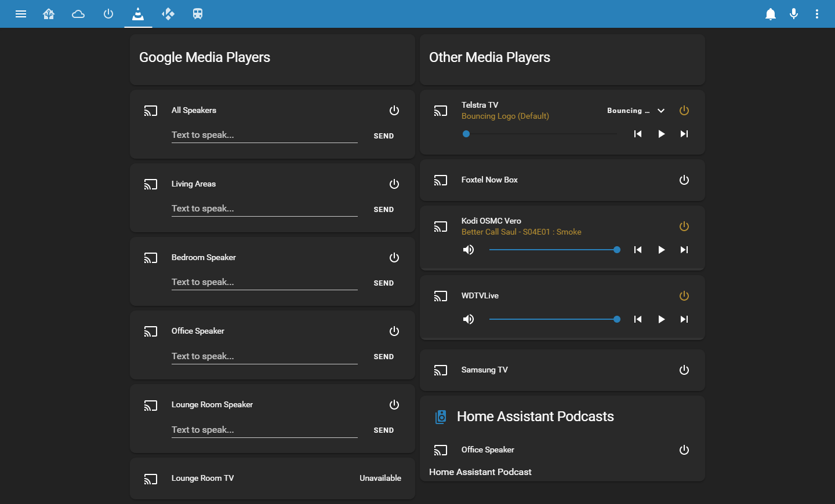This screenshot has width=835, height=504.
Task: Mute the Kodi OSMC Vero volume
Action: [469, 250]
